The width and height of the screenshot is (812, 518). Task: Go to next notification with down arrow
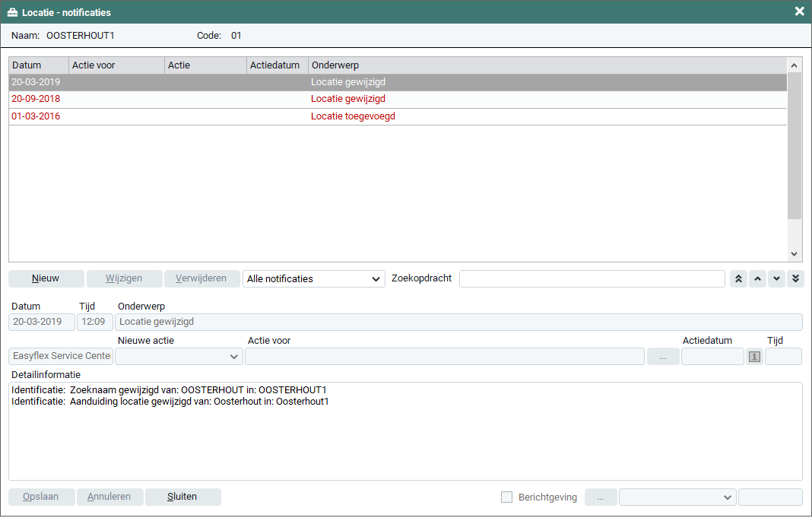[x=776, y=279]
